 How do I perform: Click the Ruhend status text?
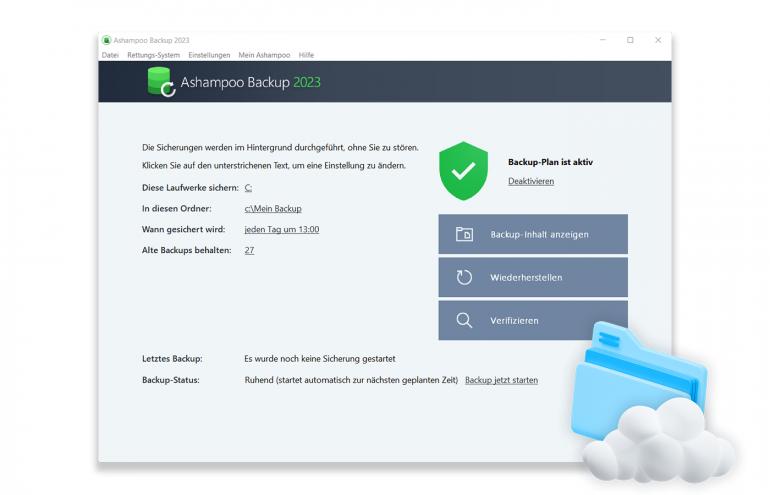pos(351,380)
